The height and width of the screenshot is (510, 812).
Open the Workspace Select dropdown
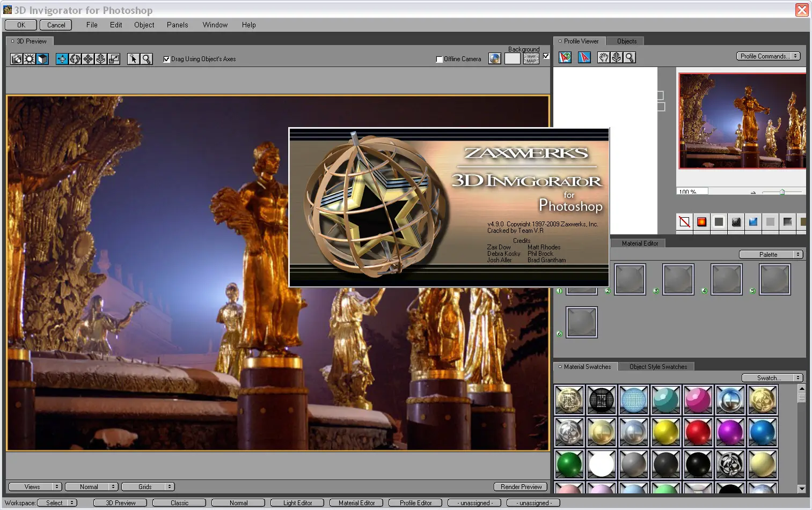coord(57,503)
